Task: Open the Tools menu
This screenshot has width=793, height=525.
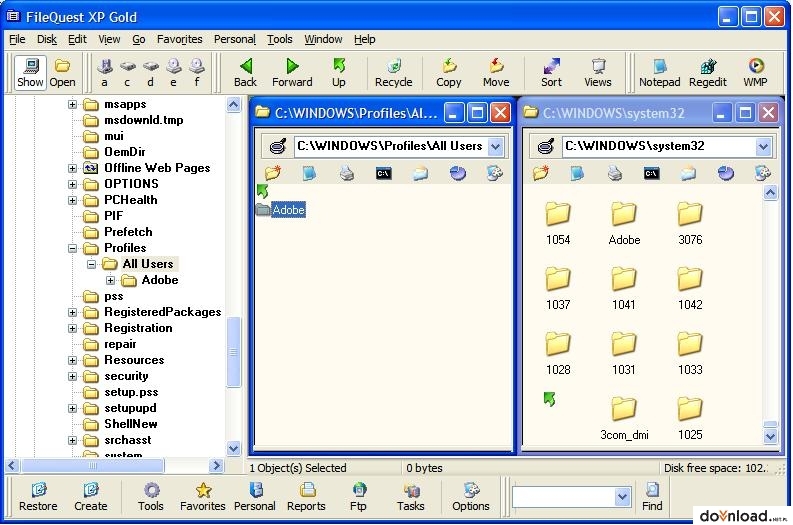Action: (280, 39)
